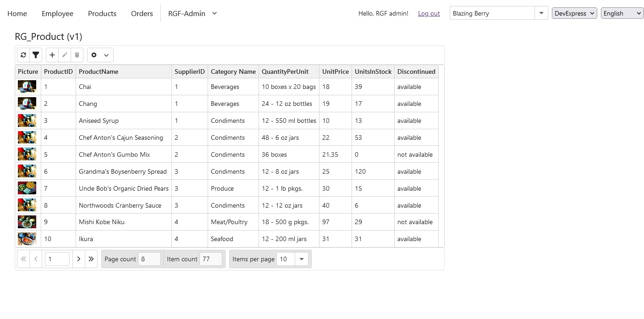
Task: Expand Items per page dropdown
Action: tap(302, 259)
